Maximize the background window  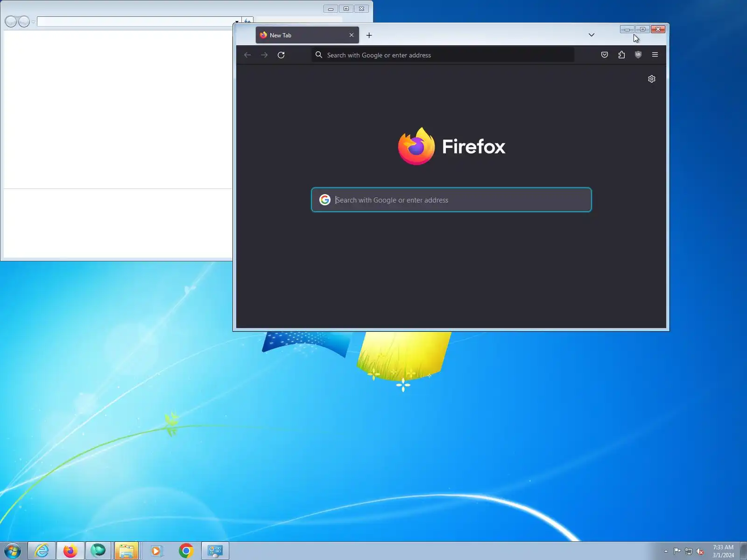[346, 9]
